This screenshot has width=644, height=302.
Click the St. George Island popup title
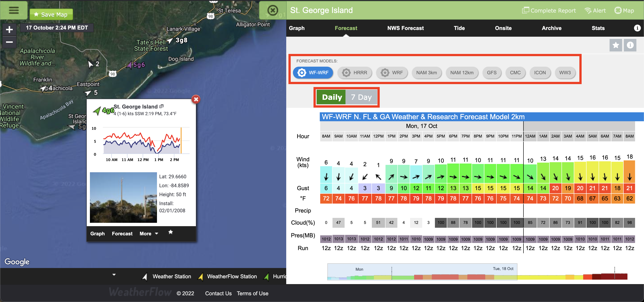point(136,106)
